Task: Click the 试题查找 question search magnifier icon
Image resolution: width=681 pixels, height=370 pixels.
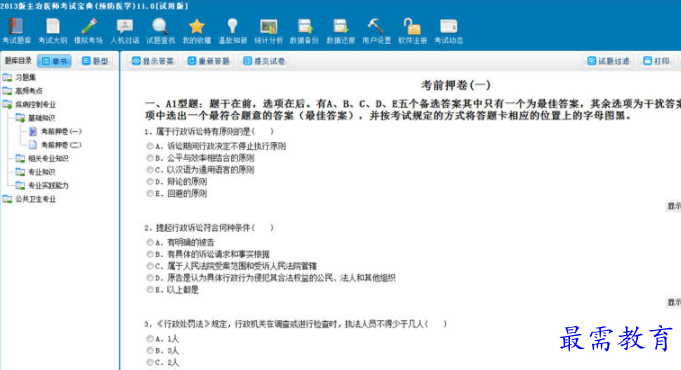Action: pyautogui.click(x=160, y=31)
